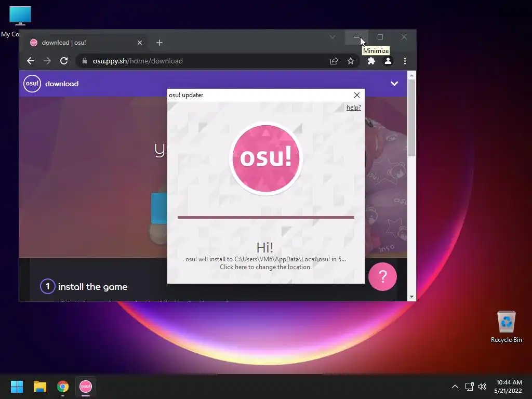Show hidden tray icons chevron
This screenshot has width=532, height=399.
tap(455, 387)
